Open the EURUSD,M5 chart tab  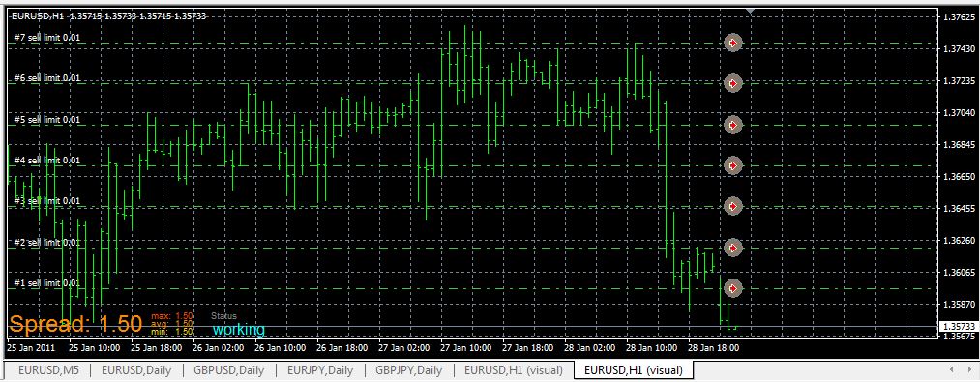tap(48, 370)
